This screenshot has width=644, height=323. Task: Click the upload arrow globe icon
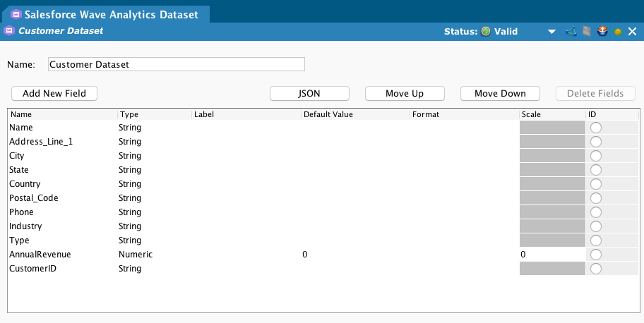602,32
